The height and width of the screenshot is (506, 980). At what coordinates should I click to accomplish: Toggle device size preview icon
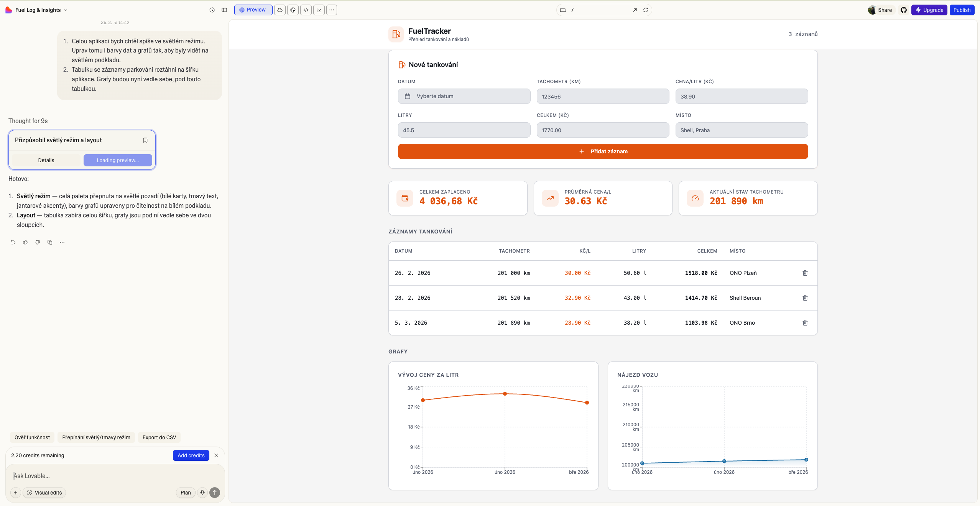[563, 10]
